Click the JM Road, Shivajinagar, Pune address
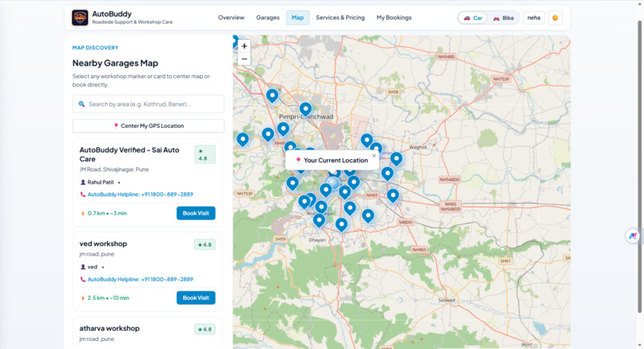Viewport: 644px width, 349px height. coord(113,169)
